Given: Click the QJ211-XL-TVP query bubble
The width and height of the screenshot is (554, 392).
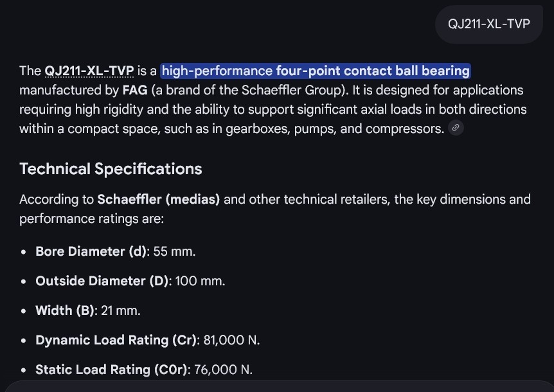Looking at the screenshot, I should point(489,24).
